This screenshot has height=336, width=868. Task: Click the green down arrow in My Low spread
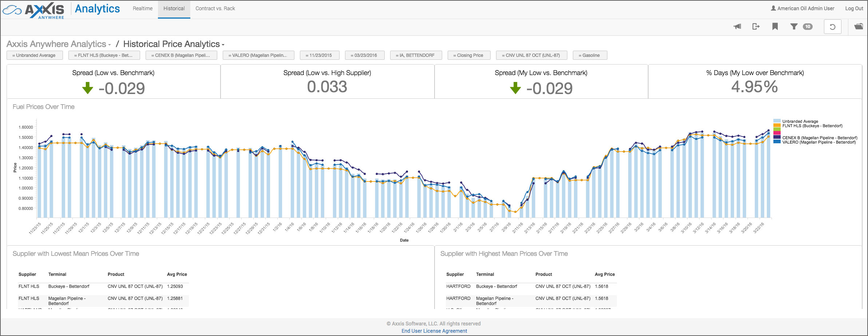click(x=515, y=88)
